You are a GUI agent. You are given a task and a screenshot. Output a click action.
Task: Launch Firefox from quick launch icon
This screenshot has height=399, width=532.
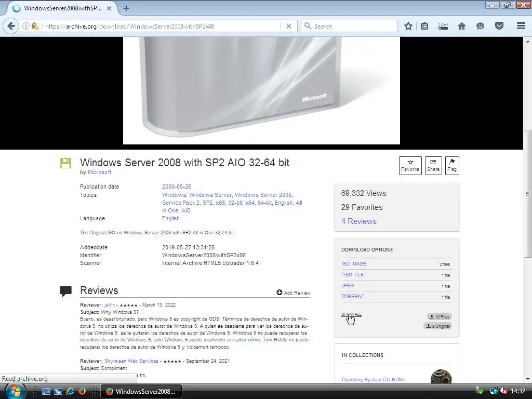[x=82, y=392]
